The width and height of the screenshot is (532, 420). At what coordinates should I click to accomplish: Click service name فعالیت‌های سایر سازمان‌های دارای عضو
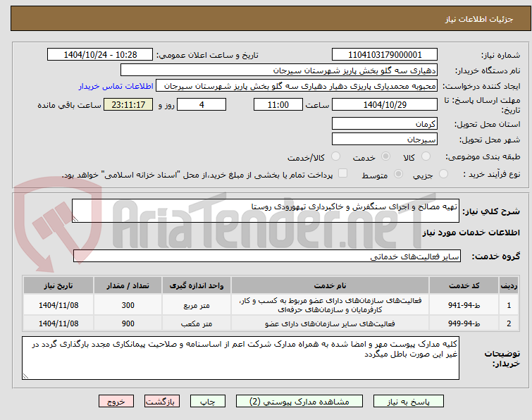coord(330,323)
